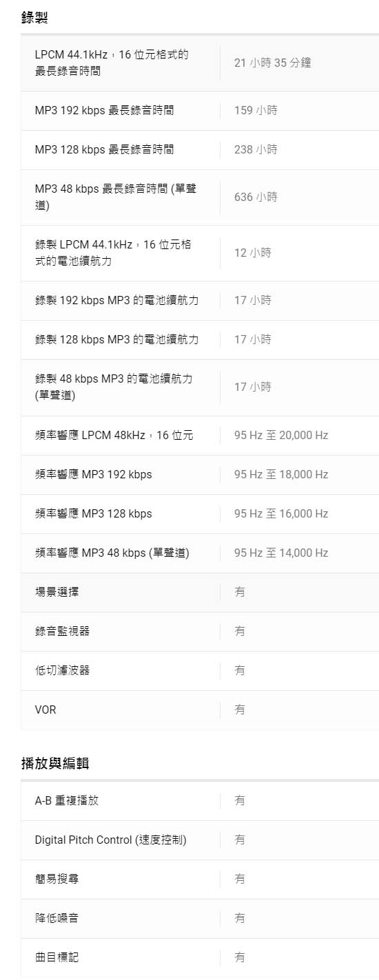Click the 636 小時 value

256,197
